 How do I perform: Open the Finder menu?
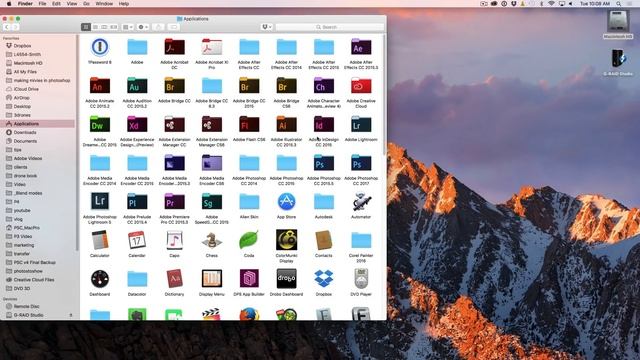click(x=25, y=4)
